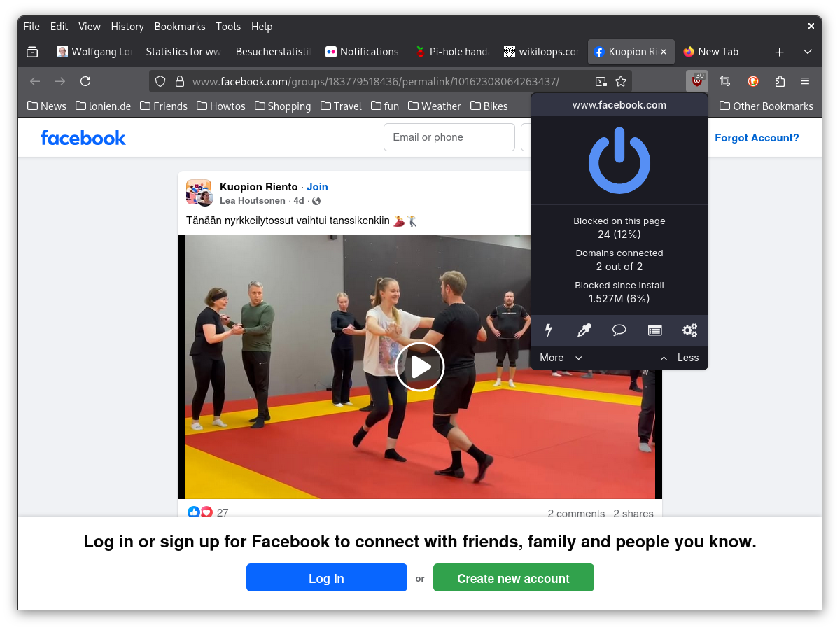Image resolution: width=840 pixels, height=630 pixels.
Task: Open the History menu
Action: click(x=127, y=27)
